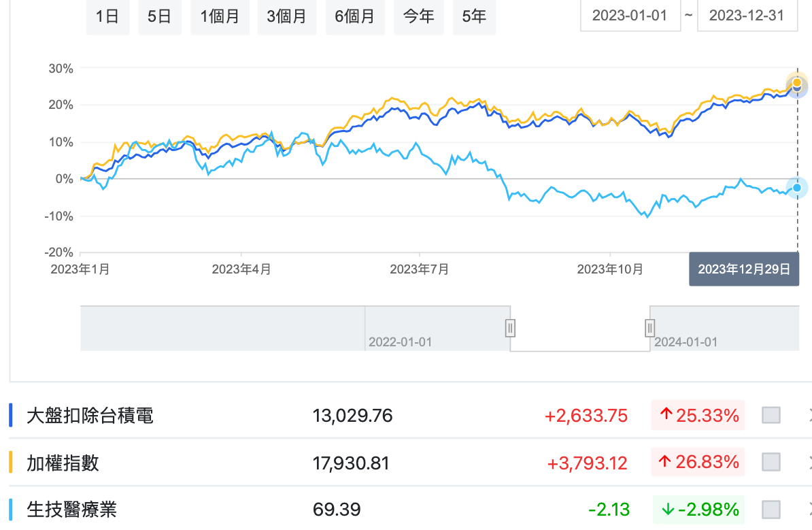The image size is (812, 530).
Task: Open the end date field 2023-12-31
Action: coord(748,16)
